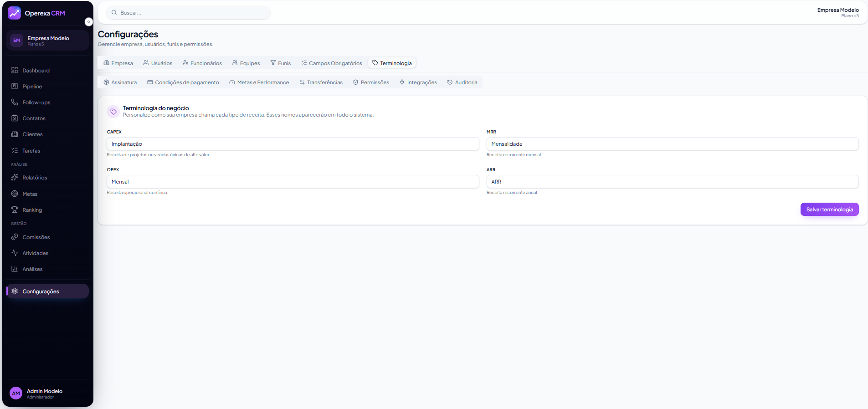The width and height of the screenshot is (868, 409).
Task: Click the Integrações plug icon
Action: click(402, 82)
